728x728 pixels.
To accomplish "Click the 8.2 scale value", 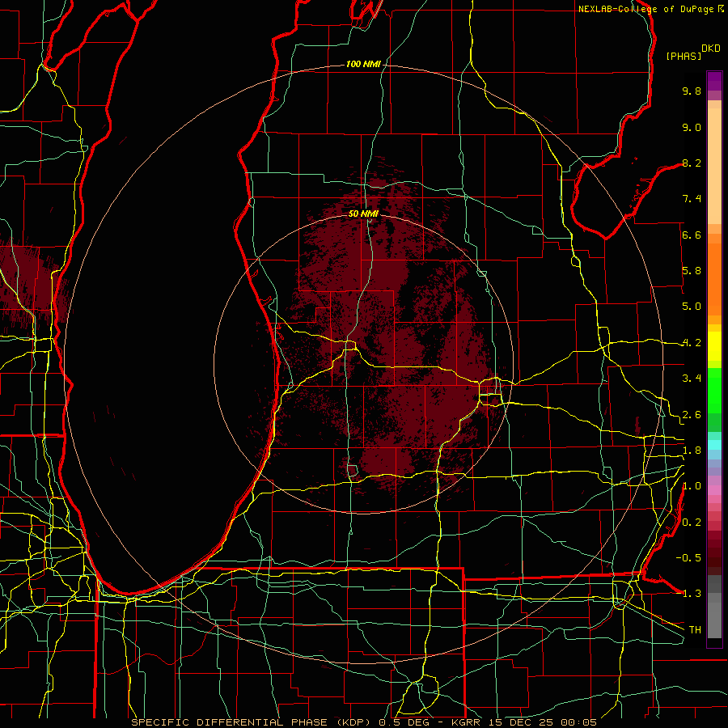I will coord(692,163).
